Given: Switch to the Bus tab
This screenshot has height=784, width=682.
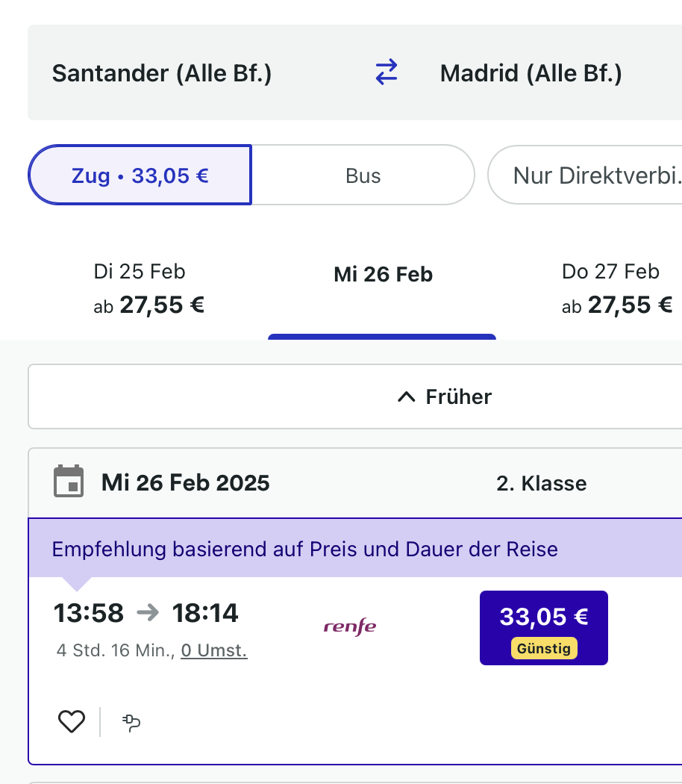Looking at the screenshot, I should click(363, 175).
